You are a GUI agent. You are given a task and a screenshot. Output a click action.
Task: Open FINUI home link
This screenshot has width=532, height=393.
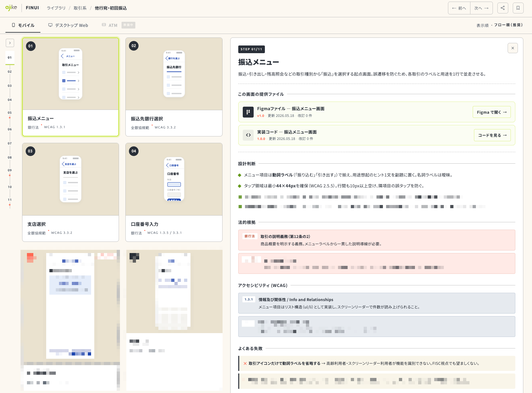click(x=32, y=8)
